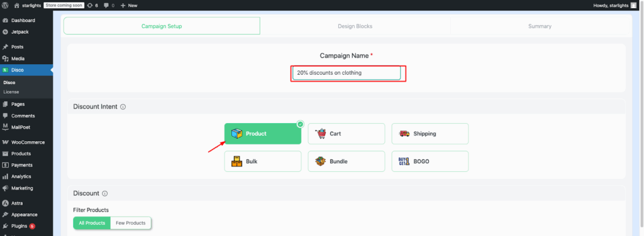Viewport: 644px width, 236px height.
Task: Click the updates icon showing 6
Action: click(90, 5)
